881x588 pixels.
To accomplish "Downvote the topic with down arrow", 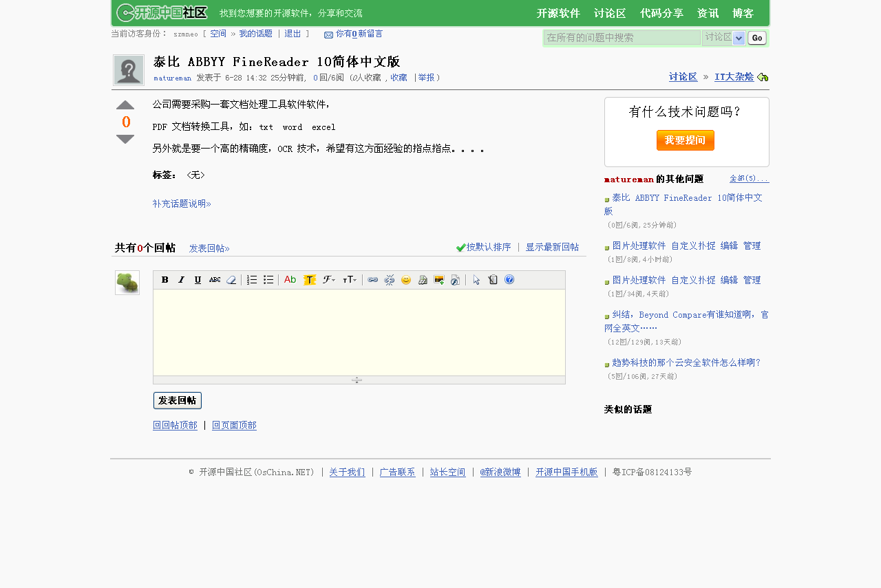I will [125, 139].
